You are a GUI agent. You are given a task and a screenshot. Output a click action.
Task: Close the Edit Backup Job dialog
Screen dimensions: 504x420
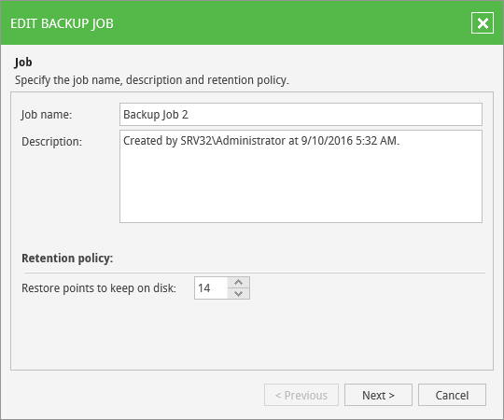click(x=483, y=23)
